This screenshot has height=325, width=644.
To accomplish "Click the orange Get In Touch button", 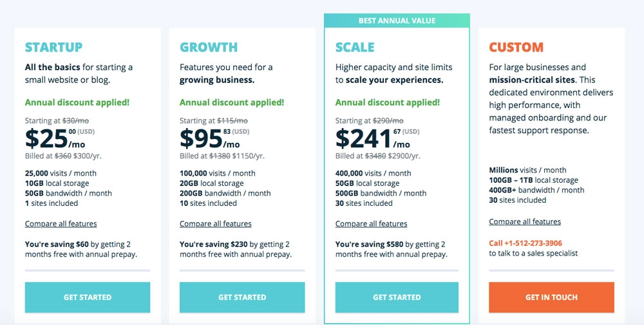I will point(552,297).
